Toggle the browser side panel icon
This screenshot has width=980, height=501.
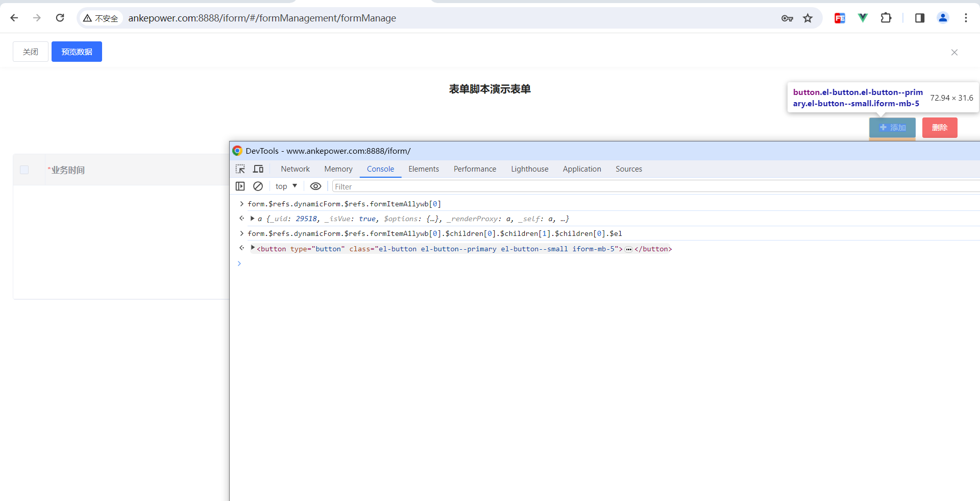coord(920,18)
